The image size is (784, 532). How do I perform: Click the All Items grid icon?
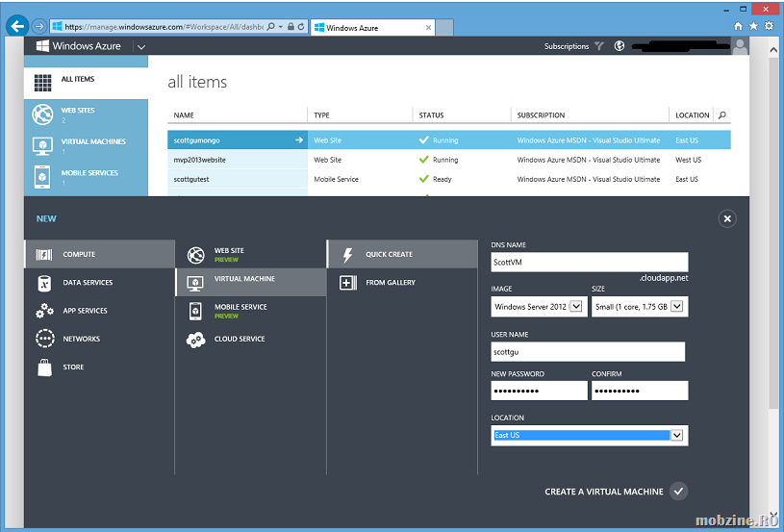(x=42, y=84)
